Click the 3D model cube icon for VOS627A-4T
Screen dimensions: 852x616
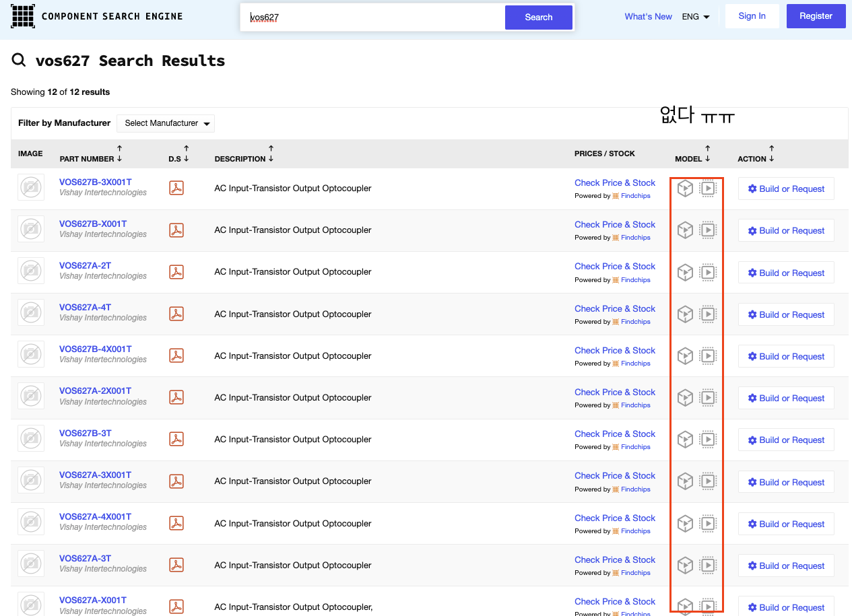(685, 314)
